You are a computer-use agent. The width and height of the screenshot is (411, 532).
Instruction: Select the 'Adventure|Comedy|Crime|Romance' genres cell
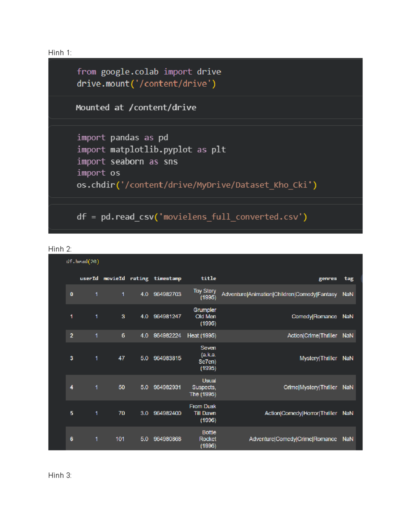tap(293, 439)
